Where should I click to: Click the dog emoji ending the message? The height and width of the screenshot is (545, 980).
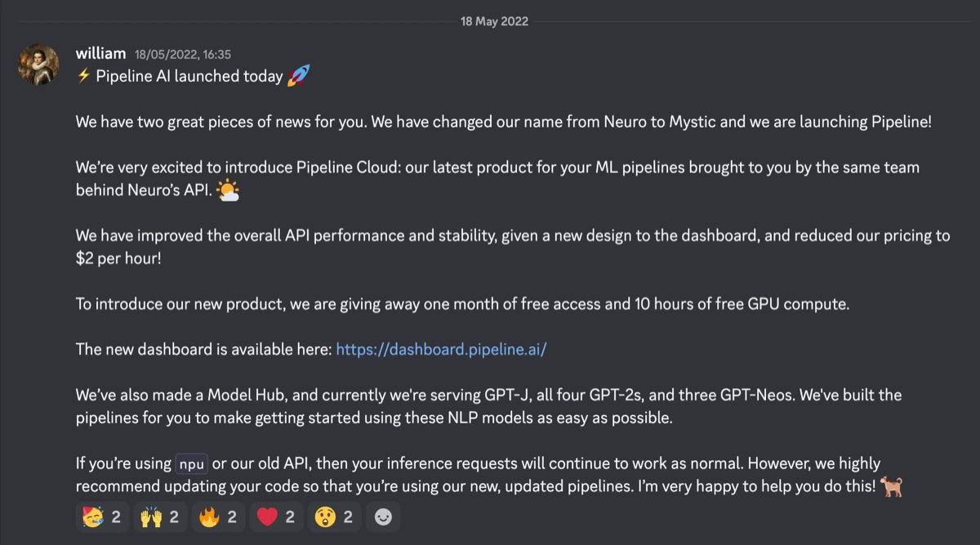[893, 486]
